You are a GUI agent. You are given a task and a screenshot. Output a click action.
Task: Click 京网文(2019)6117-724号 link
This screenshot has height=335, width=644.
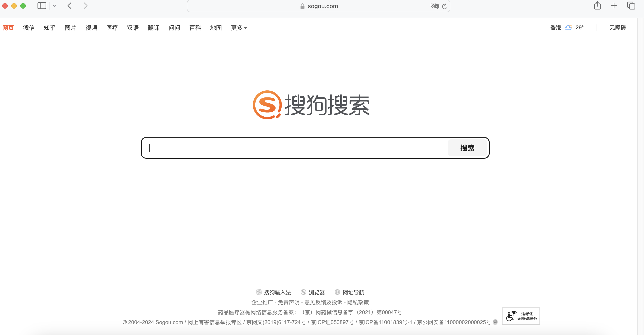coord(276,322)
